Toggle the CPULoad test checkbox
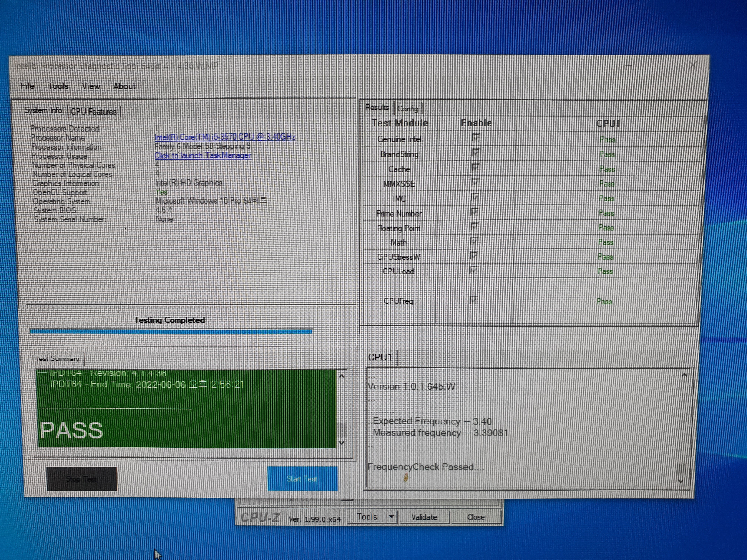 point(473,270)
